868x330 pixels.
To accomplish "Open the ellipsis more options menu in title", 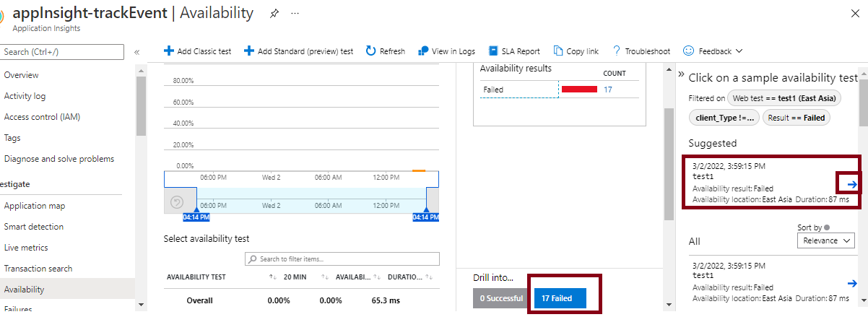I will (295, 14).
